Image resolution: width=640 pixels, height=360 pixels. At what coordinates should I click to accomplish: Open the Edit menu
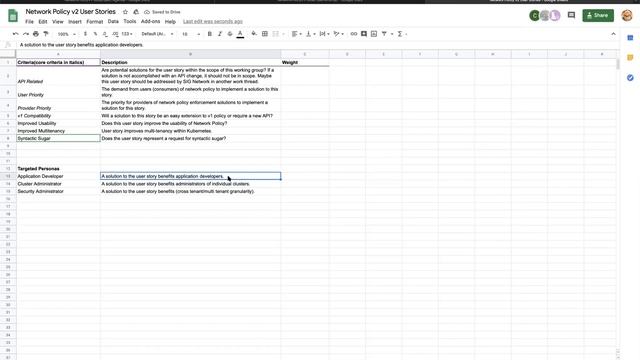pyautogui.click(x=43, y=22)
